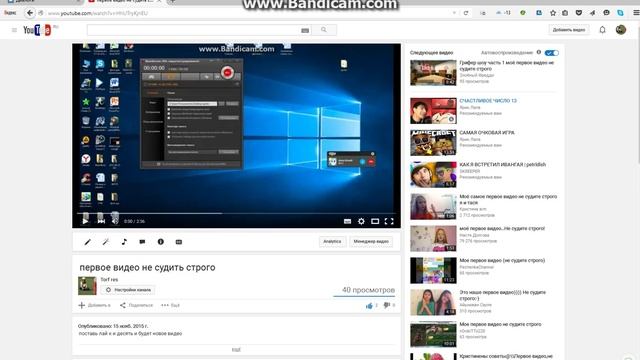Click the browser back arrow button
The width and height of the screenshot is (640, 360).
30,13
